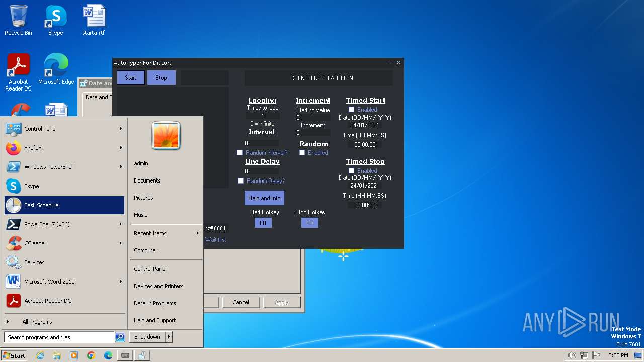The width and height of the screenshot is (644, 362).
Task: Expand the CCleaner jump list arrow
Action: pos(121,243)
